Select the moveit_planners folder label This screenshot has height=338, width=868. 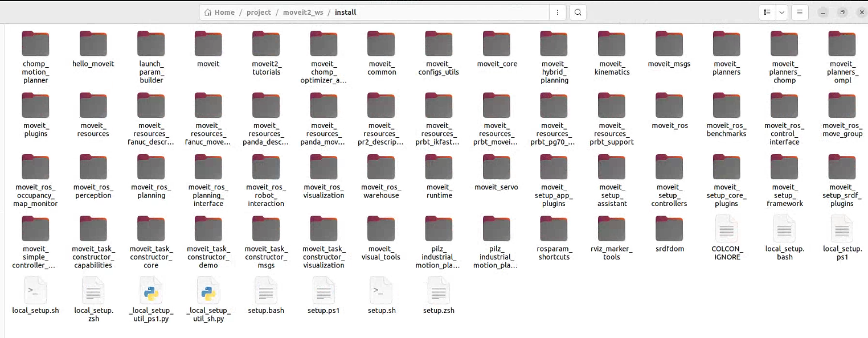click(727, 68)
